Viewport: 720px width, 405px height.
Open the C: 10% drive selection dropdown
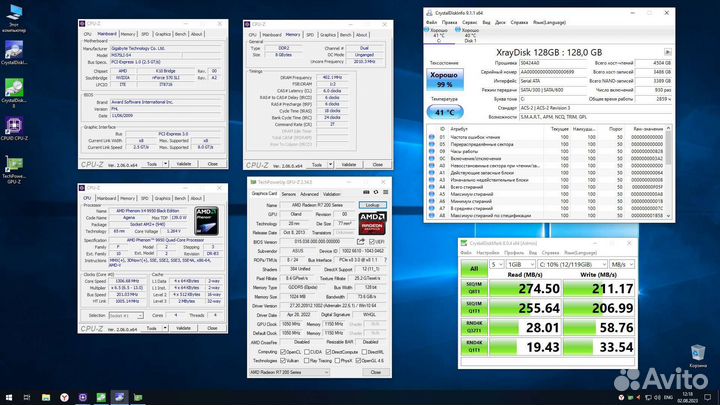[572, 264]
